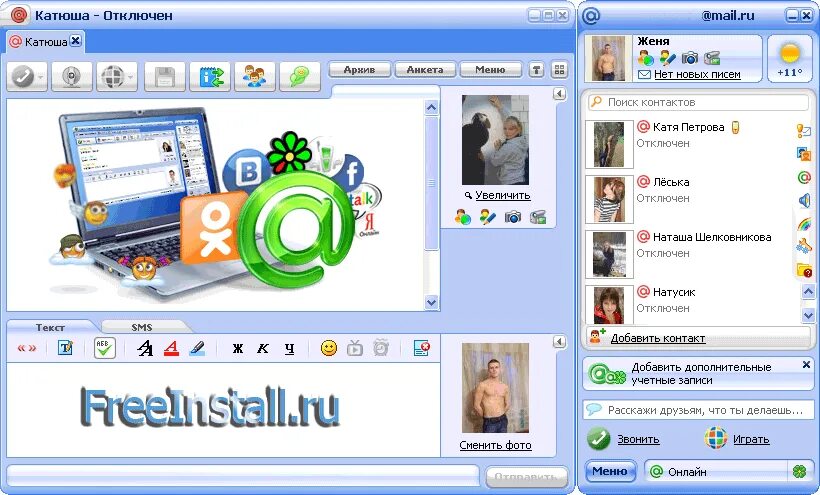The height and width of the screenshot is (495, 820).
Task: Open the dropdown arrow beside the call icon
Action: 41,77
